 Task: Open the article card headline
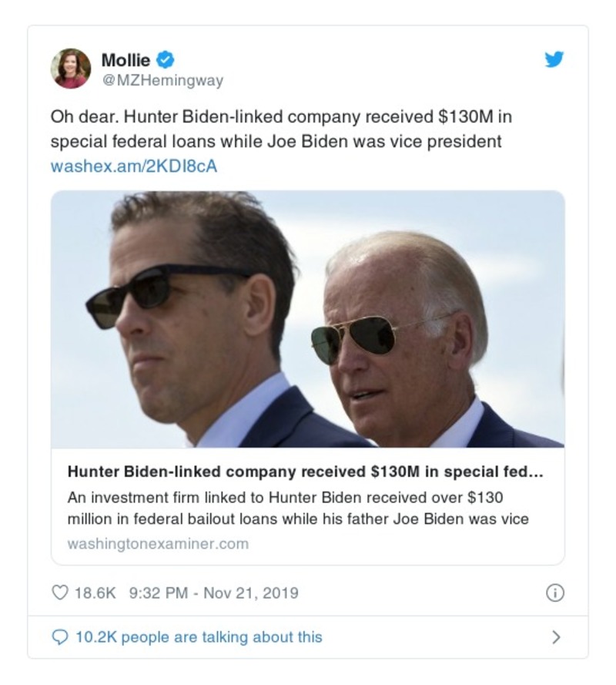306,472
